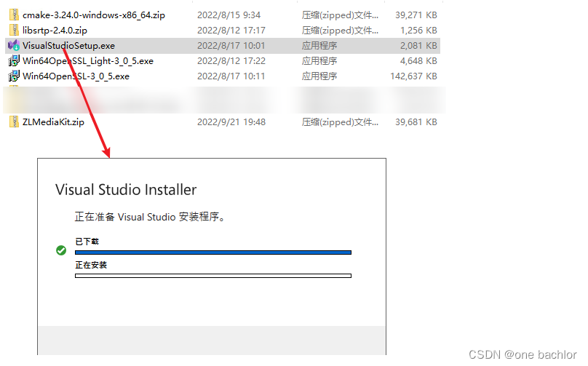Select the libsrtp-2.4.0.zip file name
This screenshot has width=588, height=366.
[x=55, y=31]
